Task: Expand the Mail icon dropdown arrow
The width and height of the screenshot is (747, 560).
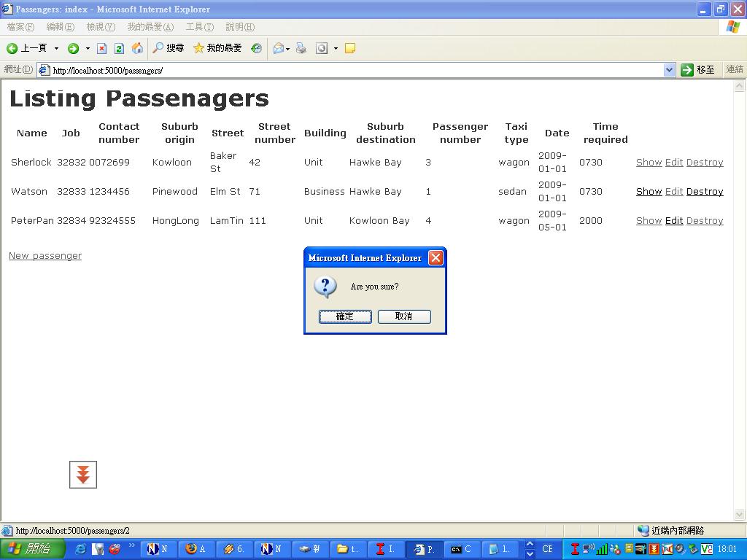Action: (x=287, y=49)
